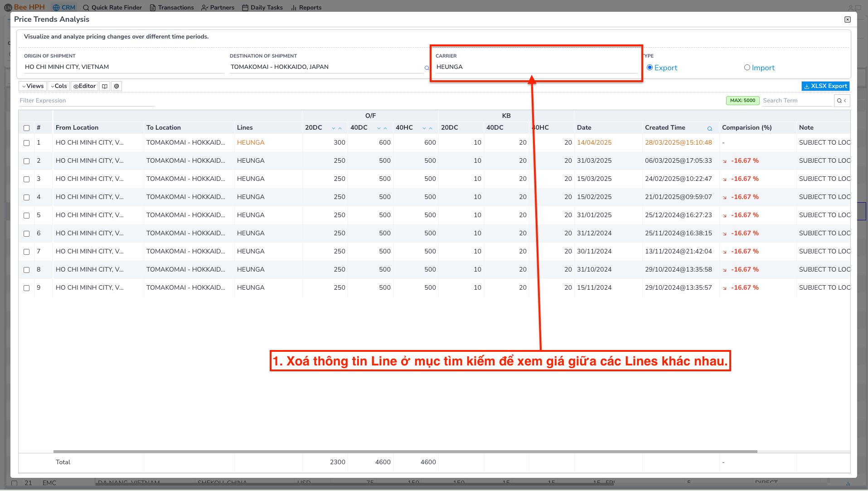Expand the Cols dropdown
Screen dimensions: 868x491
pos(59,86)
